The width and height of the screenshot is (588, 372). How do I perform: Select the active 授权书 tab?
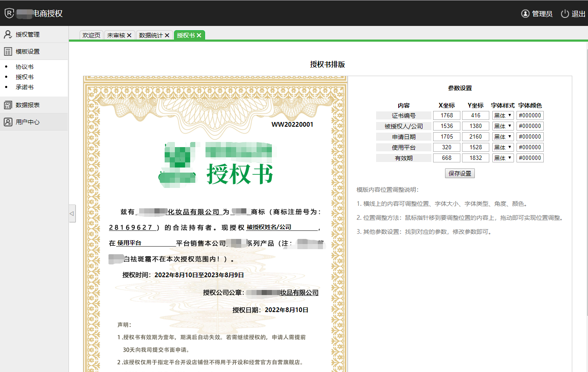coord(186,35)
